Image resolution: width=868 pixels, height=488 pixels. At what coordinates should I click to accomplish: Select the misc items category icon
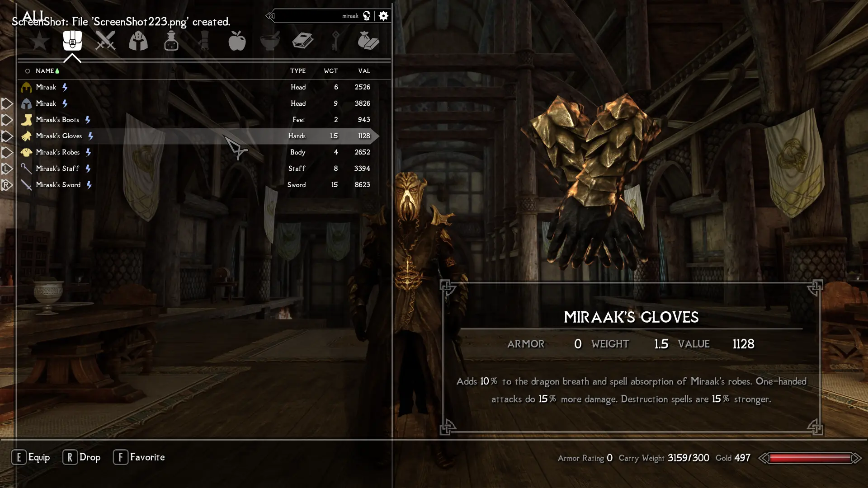(x=367, y=41)
